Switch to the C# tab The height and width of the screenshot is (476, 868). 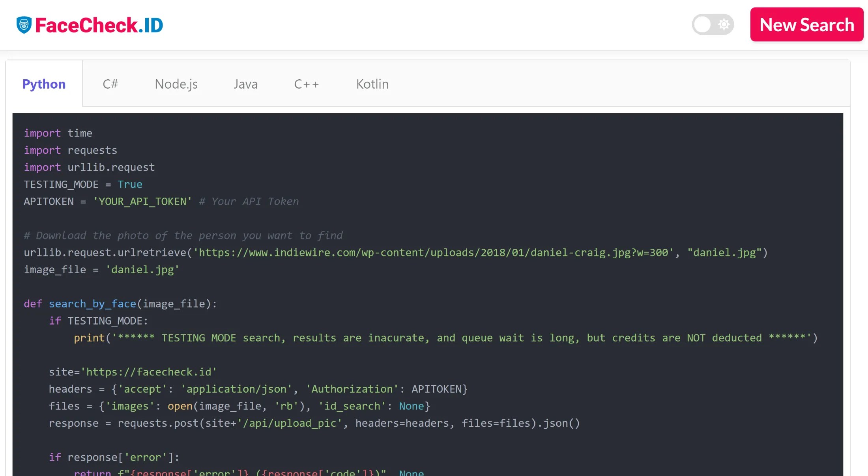click(x=110, y=84)
